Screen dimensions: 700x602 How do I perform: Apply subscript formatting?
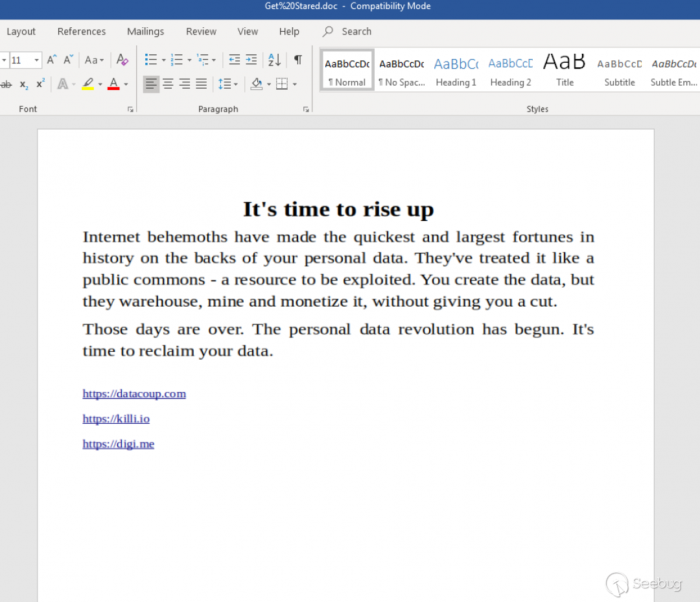point(24,84)
